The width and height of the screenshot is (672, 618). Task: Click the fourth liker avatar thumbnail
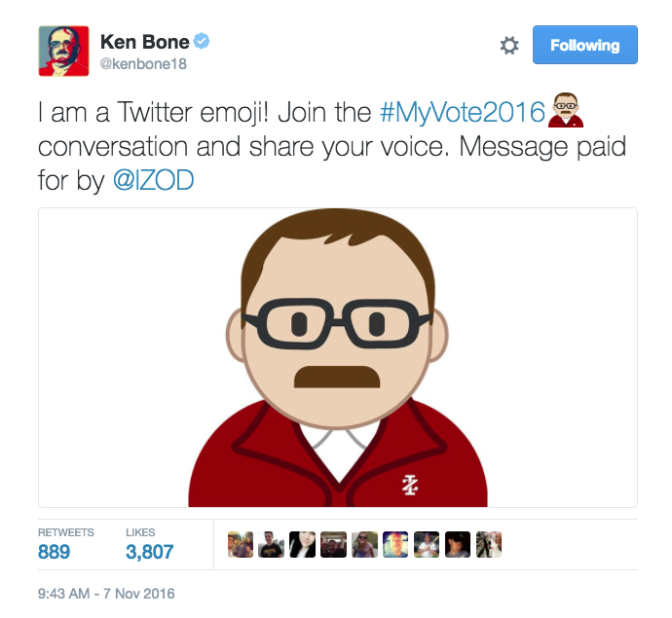333,544
